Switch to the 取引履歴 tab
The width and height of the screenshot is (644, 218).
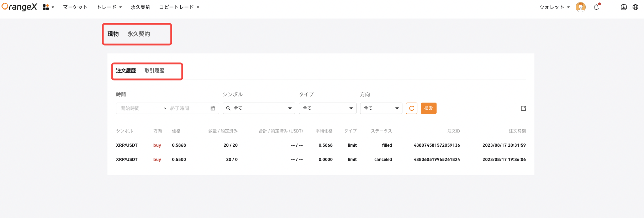pos(154,71)
